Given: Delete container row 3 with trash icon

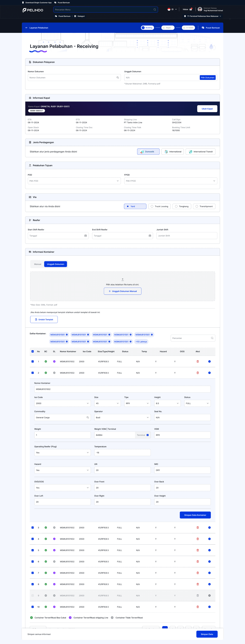Looking at the screenshot, I should (198, 528).
